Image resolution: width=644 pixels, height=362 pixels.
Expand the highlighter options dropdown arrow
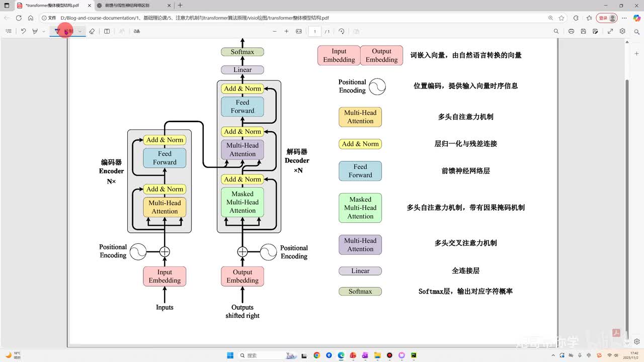coord(44,31)
